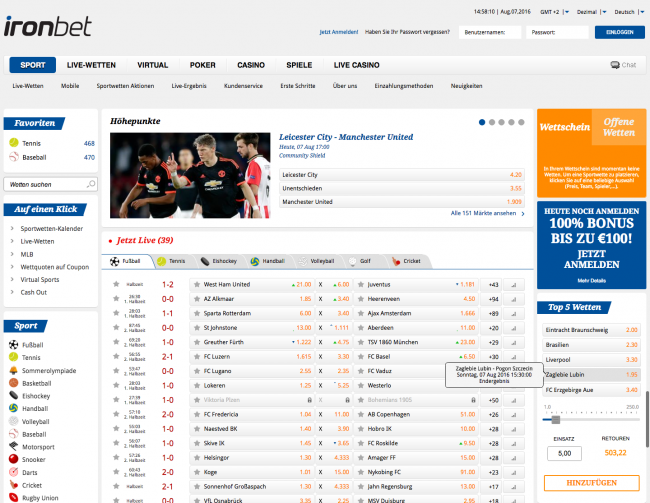
Task: Click the Darts icon in Sport sidebar
Action: pyautogui.click(x=12, y=472)
